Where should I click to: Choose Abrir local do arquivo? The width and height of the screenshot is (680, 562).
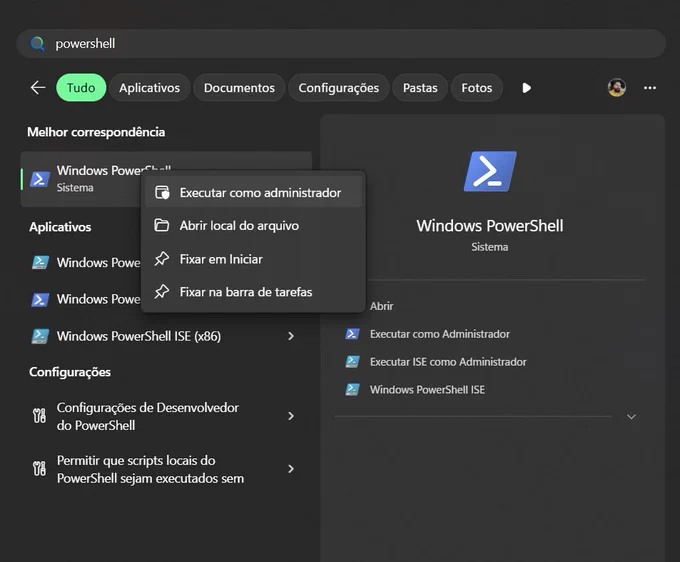(253, 225)
